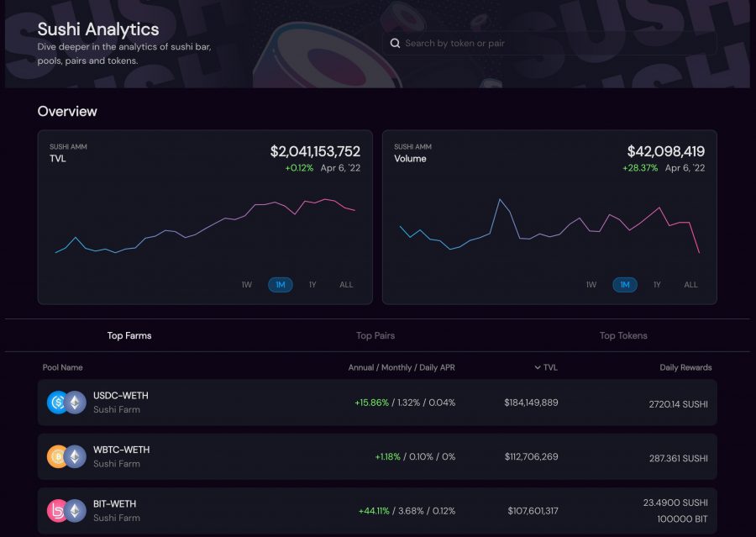Click USDC token icon in USDC-WETH row

coord(57,403)
